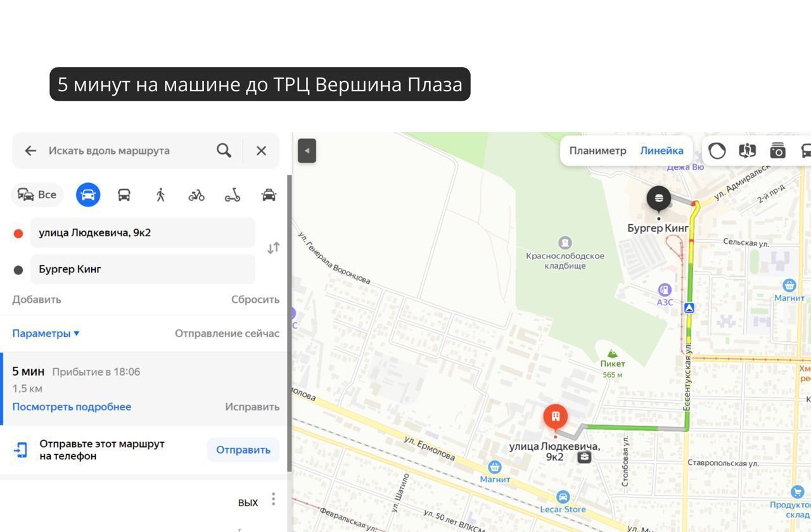Switch to the bus transit mode

(124, 194)
